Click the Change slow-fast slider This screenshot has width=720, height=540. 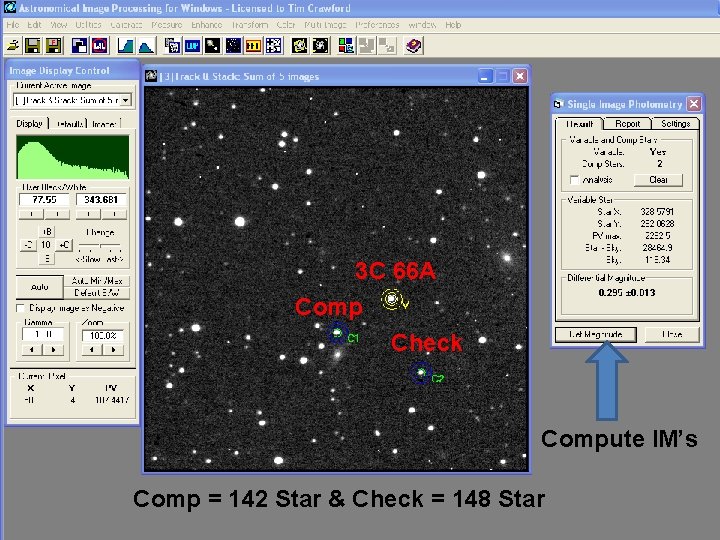click(x=100, y=248)
